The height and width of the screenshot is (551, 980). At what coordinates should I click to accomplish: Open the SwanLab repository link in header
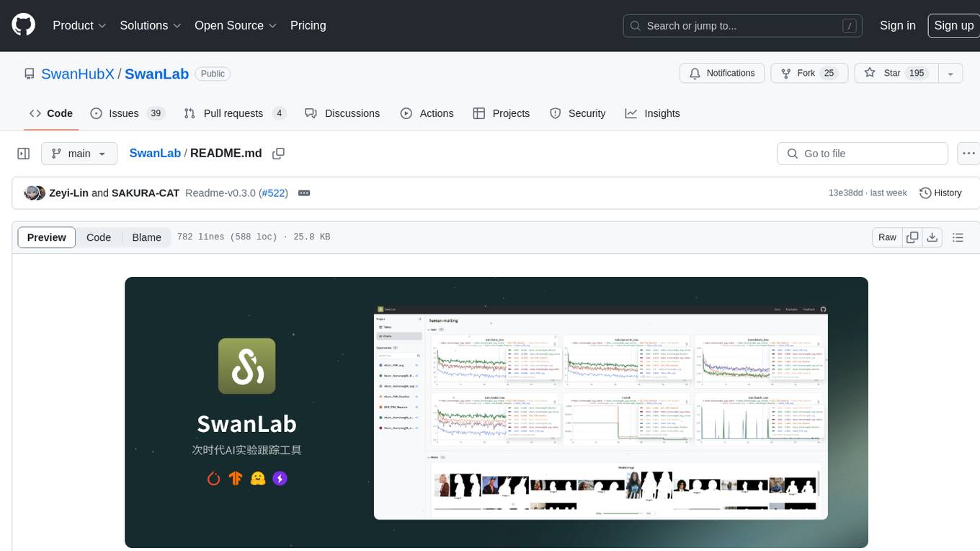pos(156,74)
